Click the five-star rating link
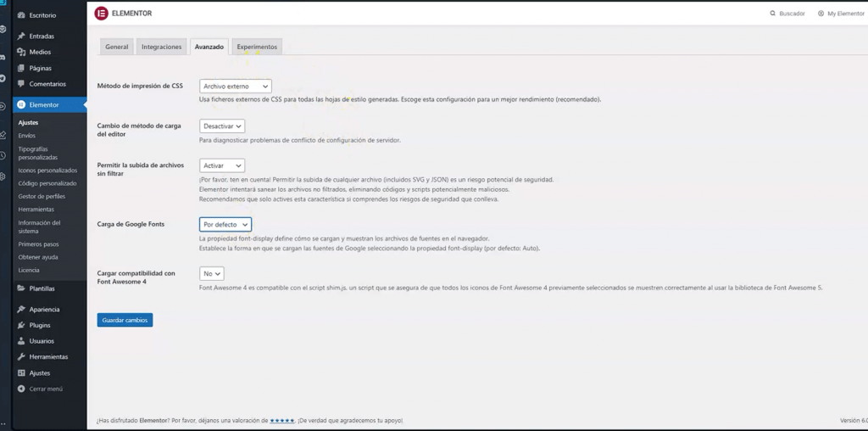868x431 pixels. pyautogui.click(x=282, y=421)
